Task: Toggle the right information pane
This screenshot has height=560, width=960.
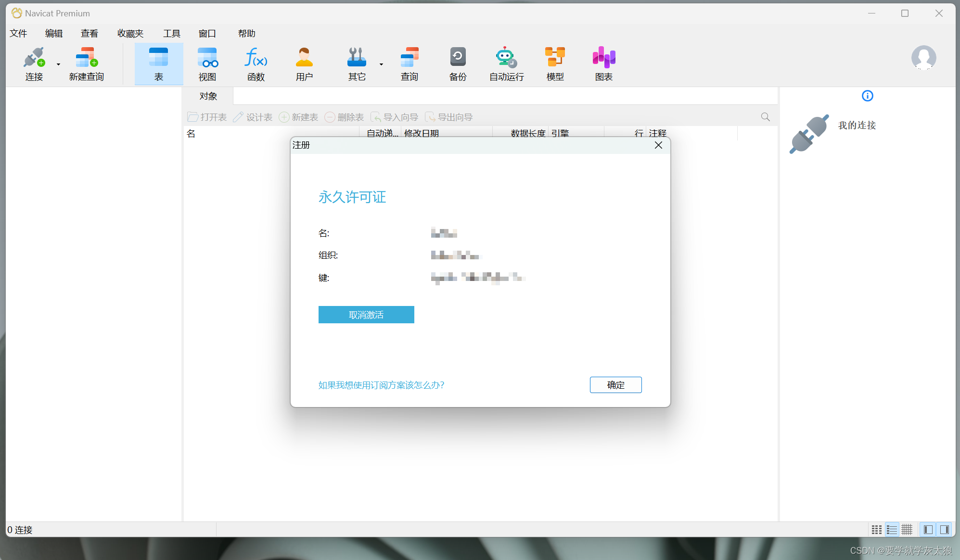Action: point(944,530)
